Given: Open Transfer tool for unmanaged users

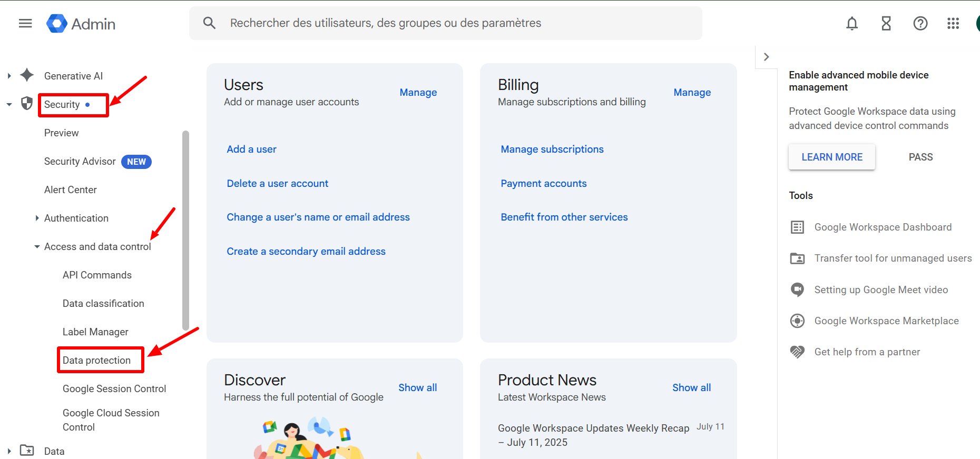Looking at the screenshot, I should click(x=893, y=258).
